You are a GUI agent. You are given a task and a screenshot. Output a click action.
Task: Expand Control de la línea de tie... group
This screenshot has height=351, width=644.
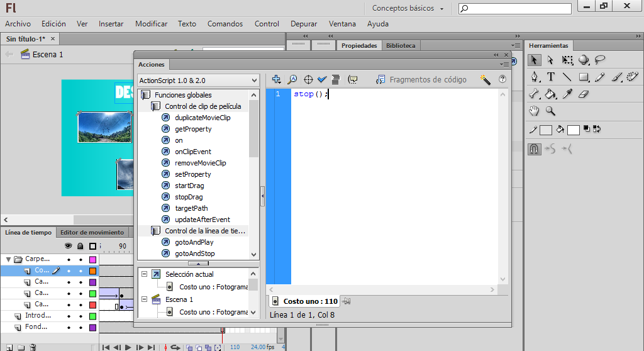(x=156, y=231)
